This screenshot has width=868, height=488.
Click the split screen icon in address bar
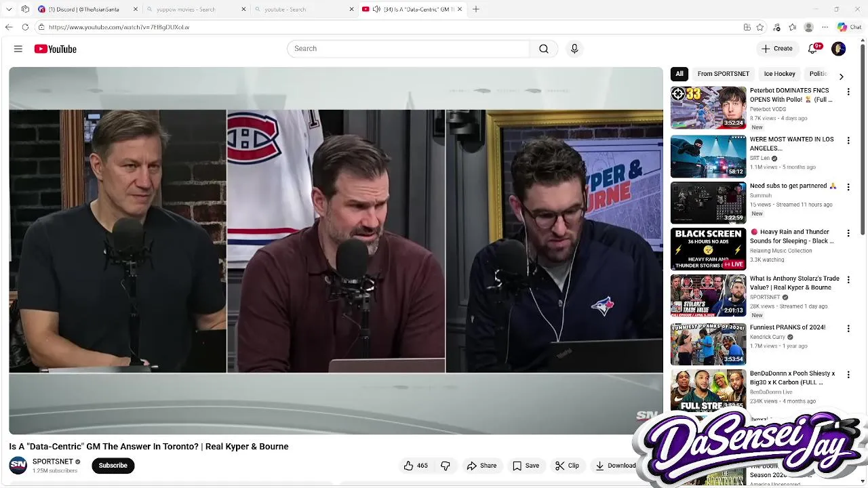747,27
